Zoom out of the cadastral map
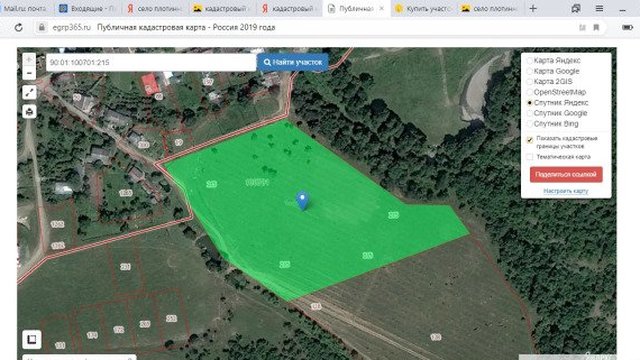 coord(29,73)
